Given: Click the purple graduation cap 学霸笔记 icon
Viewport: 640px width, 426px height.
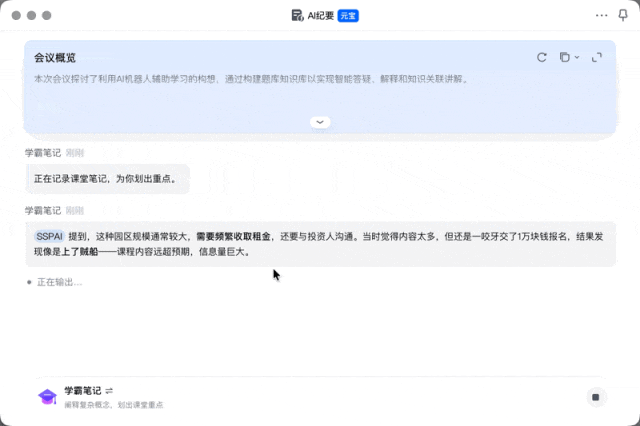Looking at the screenshot, I should [47, 397].
